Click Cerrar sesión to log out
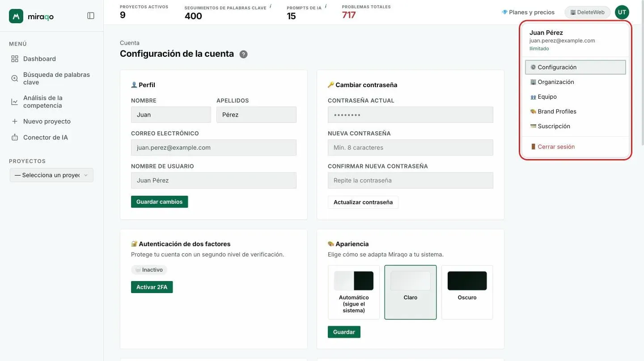 (576, 147)
